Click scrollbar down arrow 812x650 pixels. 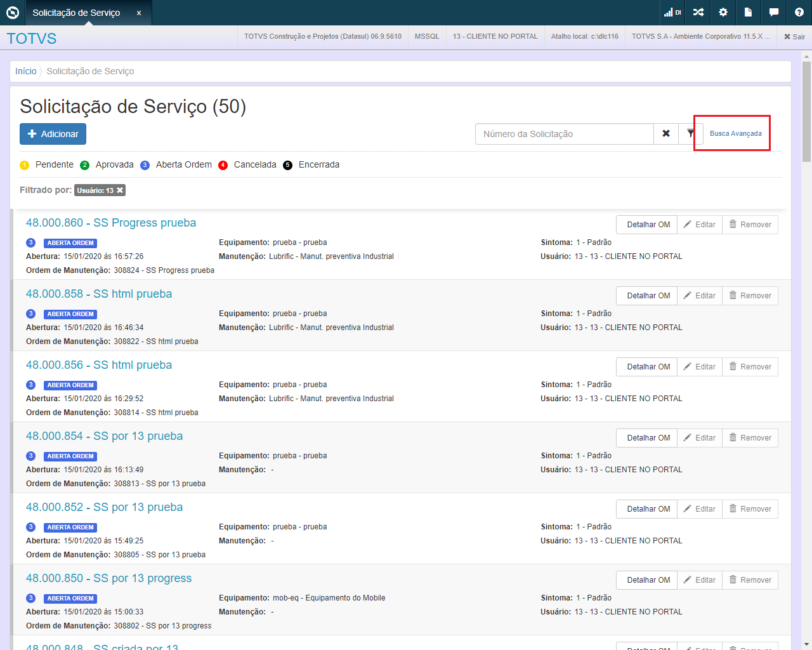tap(807, 645)
